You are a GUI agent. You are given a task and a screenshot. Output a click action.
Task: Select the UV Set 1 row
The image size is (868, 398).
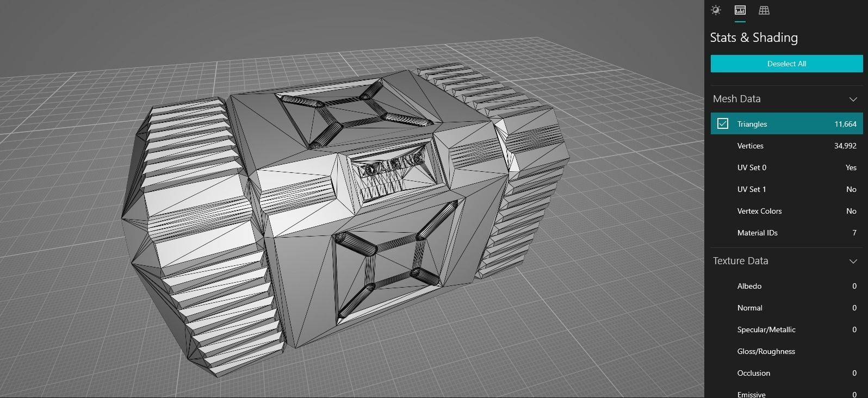click(x=786, y=189)
